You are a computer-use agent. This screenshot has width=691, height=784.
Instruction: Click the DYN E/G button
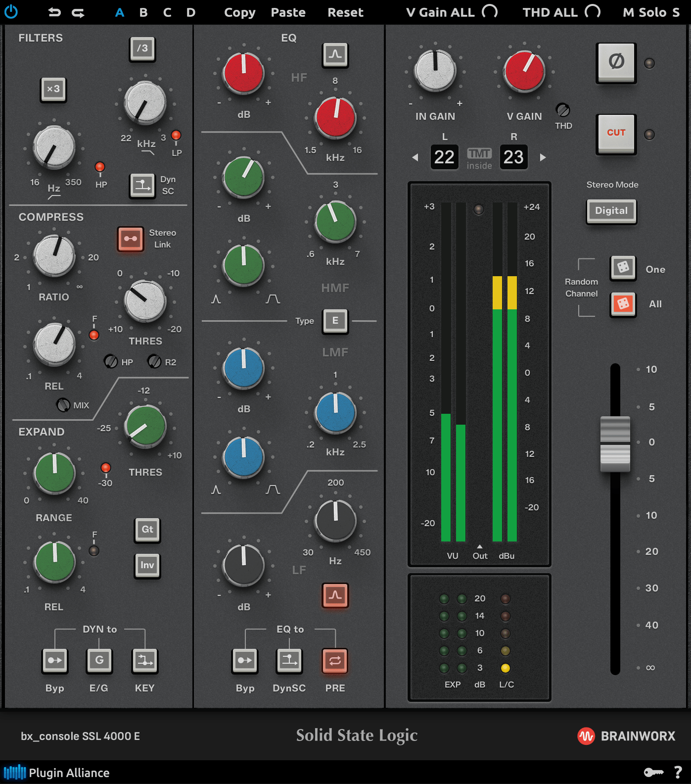coord(99,660)
